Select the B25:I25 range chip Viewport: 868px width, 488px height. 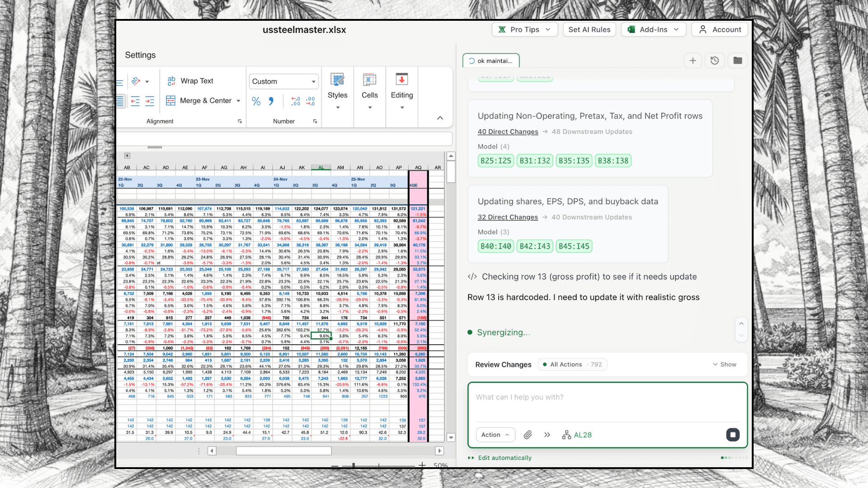495,160
